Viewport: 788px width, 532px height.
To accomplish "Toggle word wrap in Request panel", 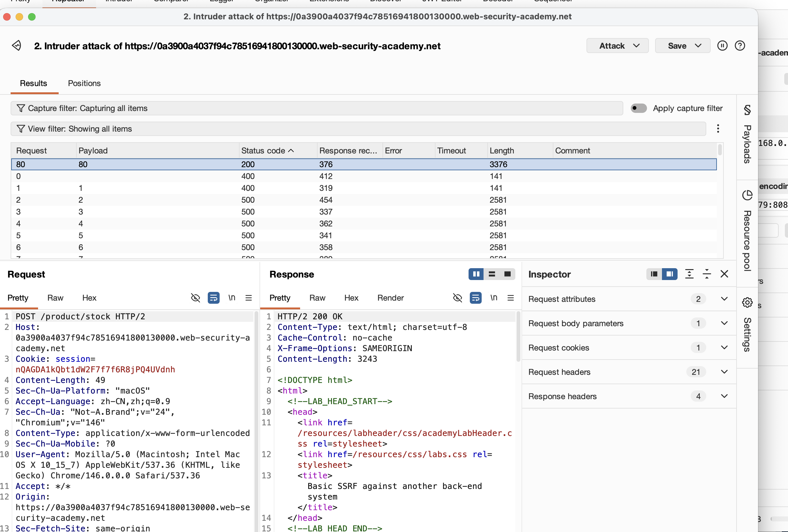I will (213, 298).
